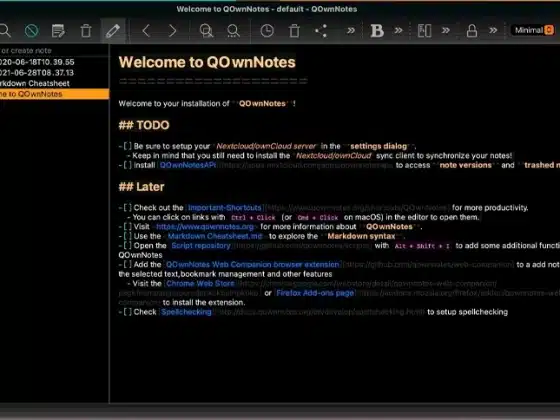Expand overflow chevron after panel layout icon
The height and width of the screenshot is (420, 560).
pyautogui.click(x=446, y=31)
